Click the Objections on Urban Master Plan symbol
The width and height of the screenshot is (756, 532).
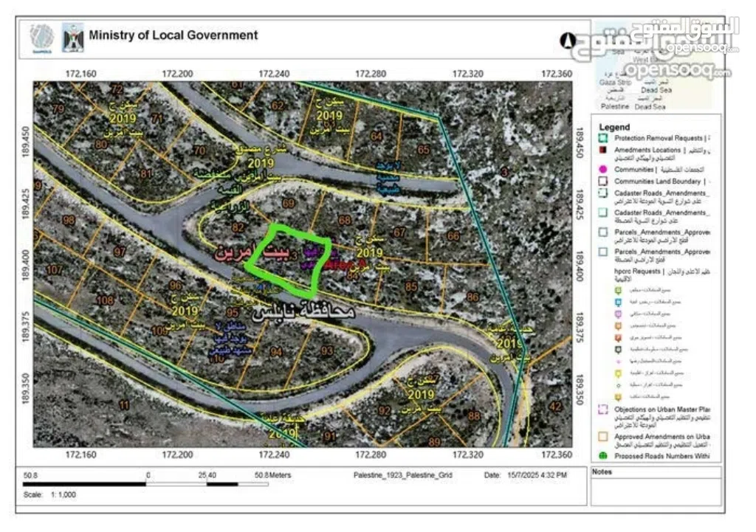point(603,408)
